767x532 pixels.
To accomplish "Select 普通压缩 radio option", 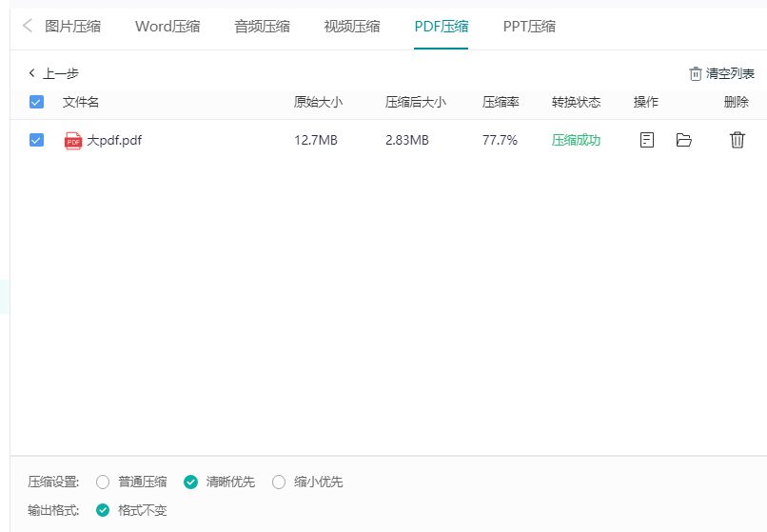I will coord(103,483).
